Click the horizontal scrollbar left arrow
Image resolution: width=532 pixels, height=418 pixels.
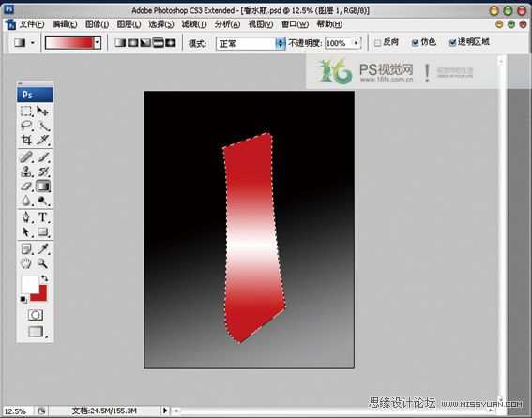coord(176,411)
